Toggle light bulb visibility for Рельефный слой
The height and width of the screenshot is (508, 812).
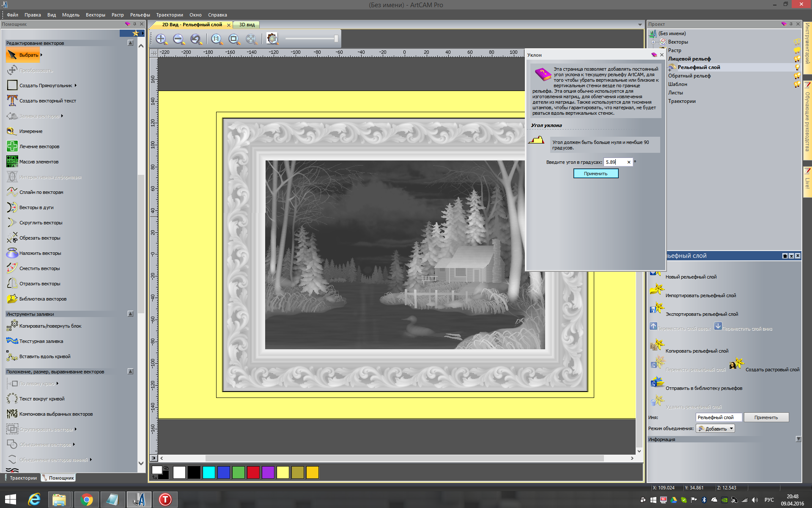[797, 67]
